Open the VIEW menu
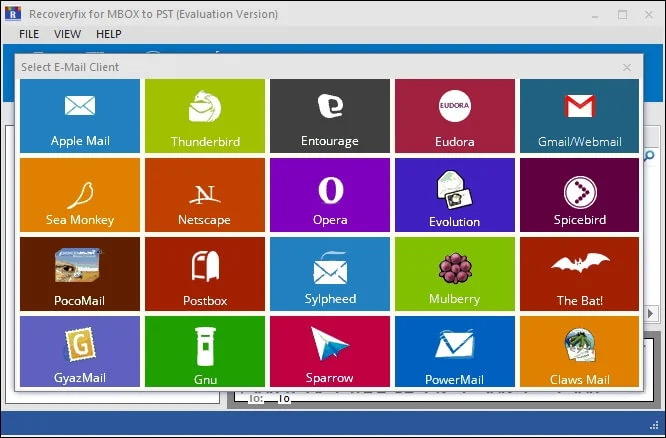This screenshot has width=666, height=438. [x=67, y=34]
